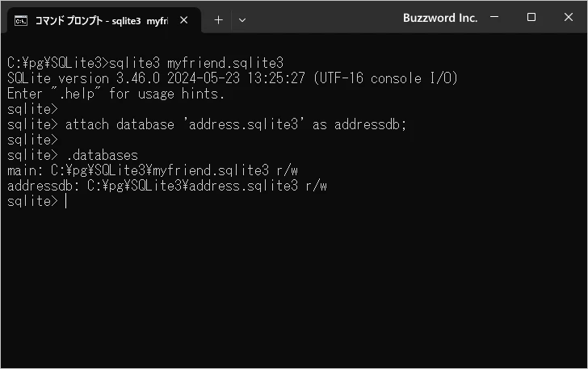Click the Buzzword Inc. title bar text

[x=439, y=18]
